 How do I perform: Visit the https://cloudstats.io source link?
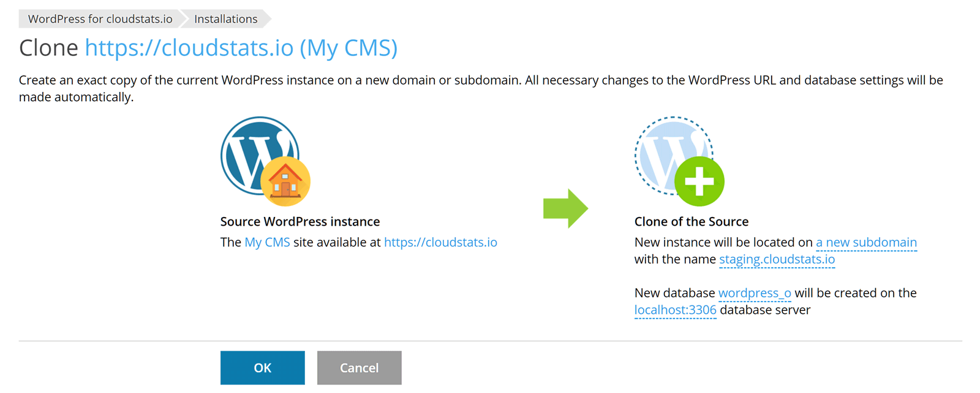440,242
